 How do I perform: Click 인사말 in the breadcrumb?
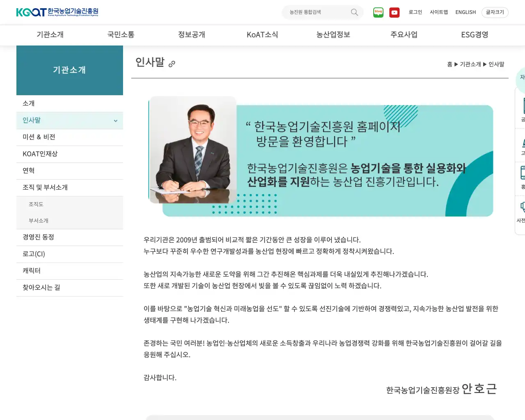pyautogui.click(x=496, y=64)
